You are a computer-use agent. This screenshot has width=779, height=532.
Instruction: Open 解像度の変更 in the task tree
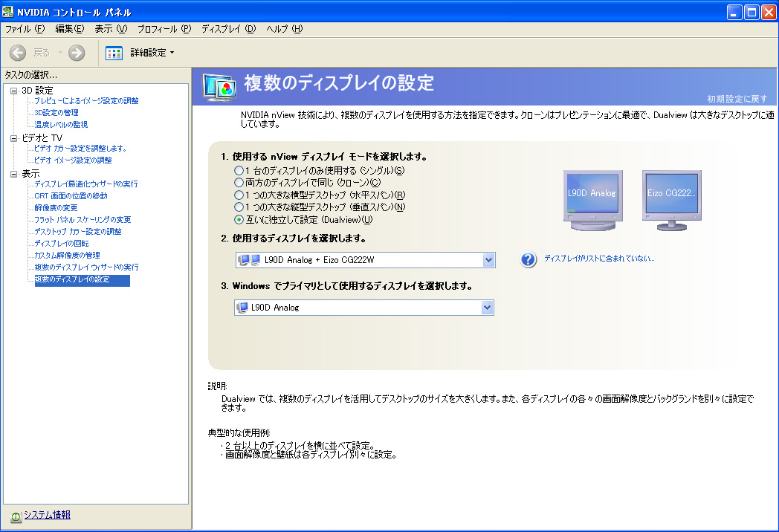[x=56, y=208]
